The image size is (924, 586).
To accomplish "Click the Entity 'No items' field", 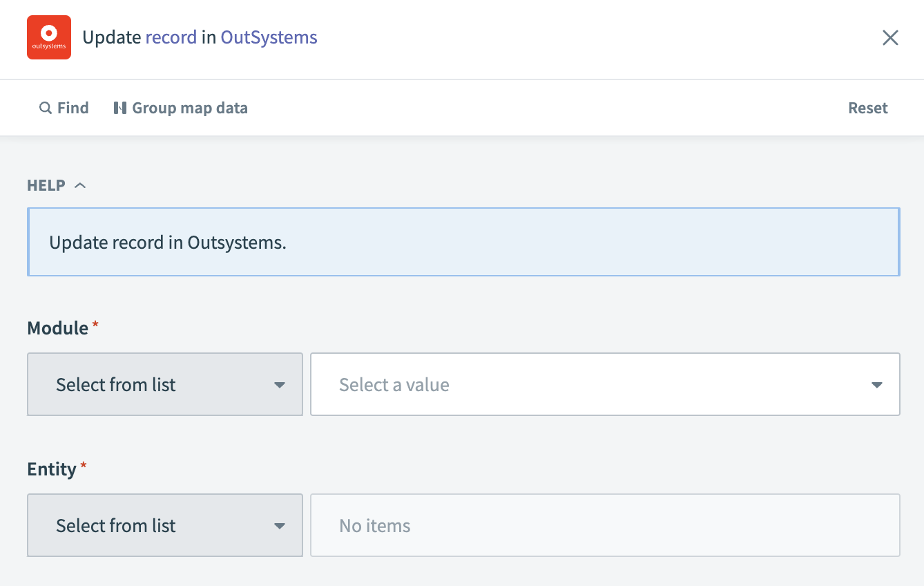I will (604, 525).
